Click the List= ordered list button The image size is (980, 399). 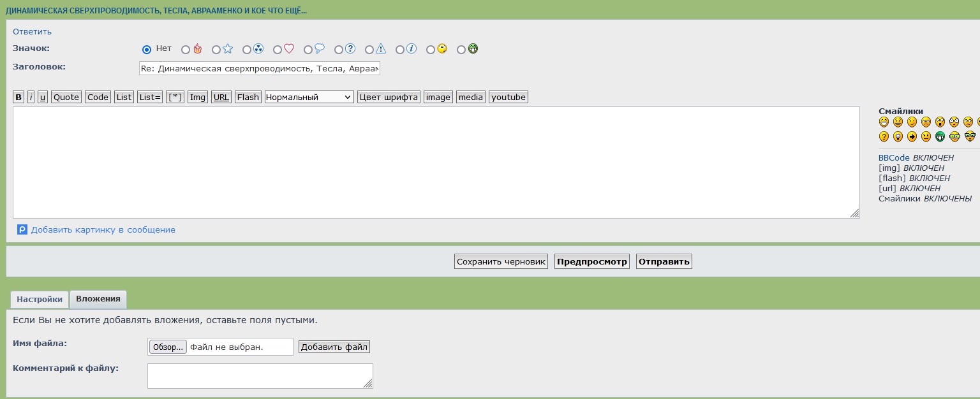point(150,97)
